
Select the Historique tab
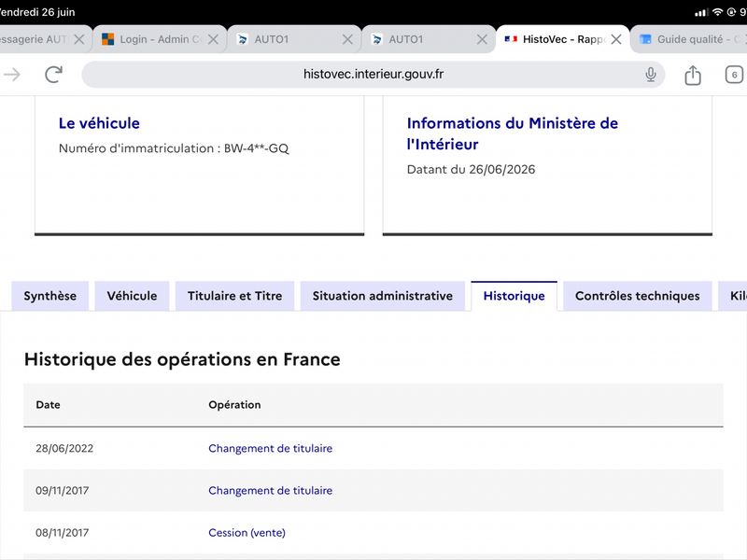(514, 296)
